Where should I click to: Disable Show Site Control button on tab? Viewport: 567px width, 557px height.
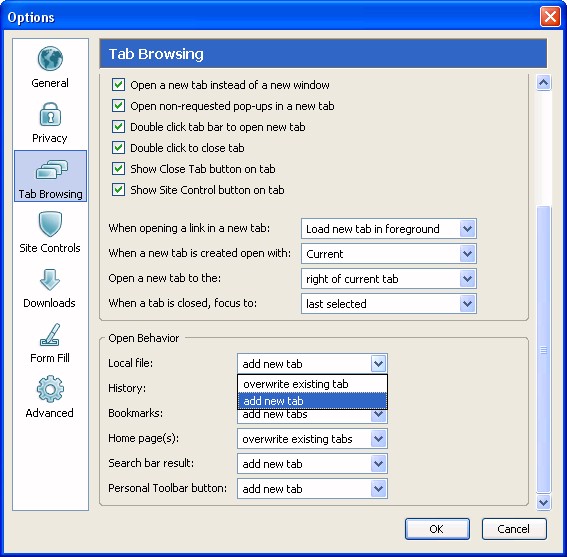(118, 190)
